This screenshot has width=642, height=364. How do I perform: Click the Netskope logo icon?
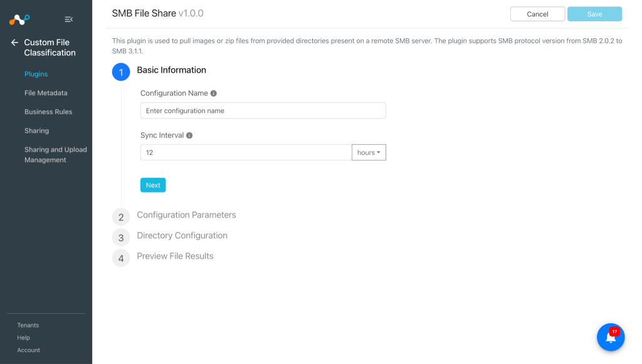19,19
